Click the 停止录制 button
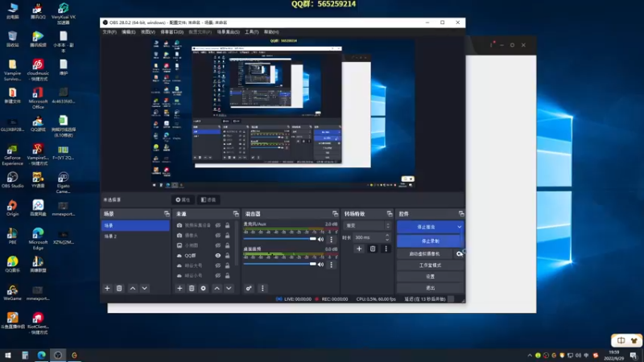644x362 pixels. point(430,241)
